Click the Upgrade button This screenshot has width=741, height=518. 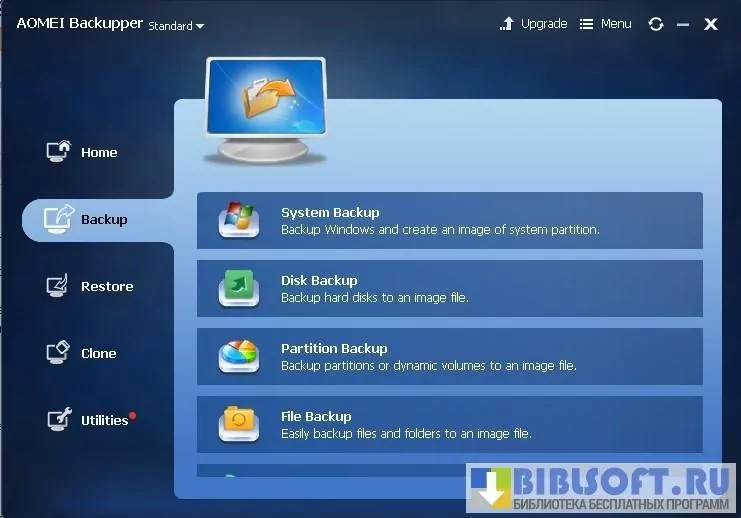coord(533,24)
